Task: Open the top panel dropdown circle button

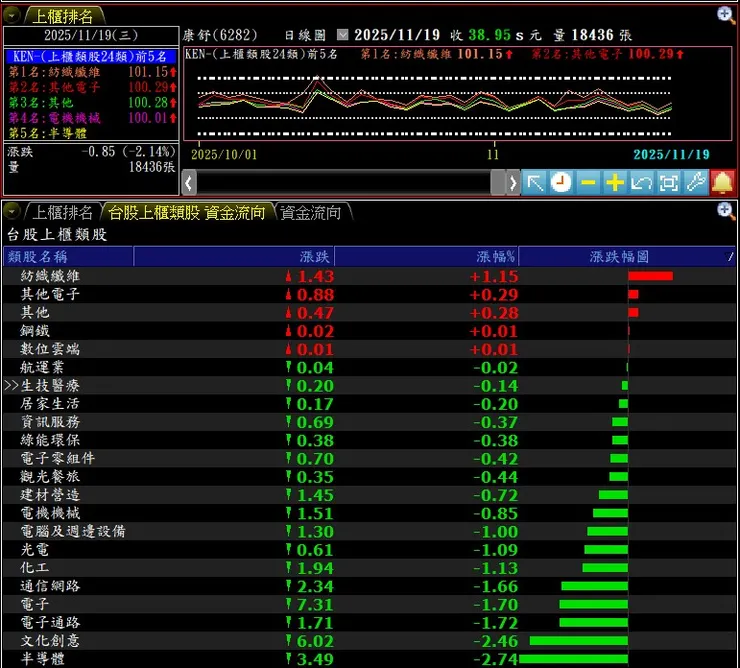Action: click(11, 16)
